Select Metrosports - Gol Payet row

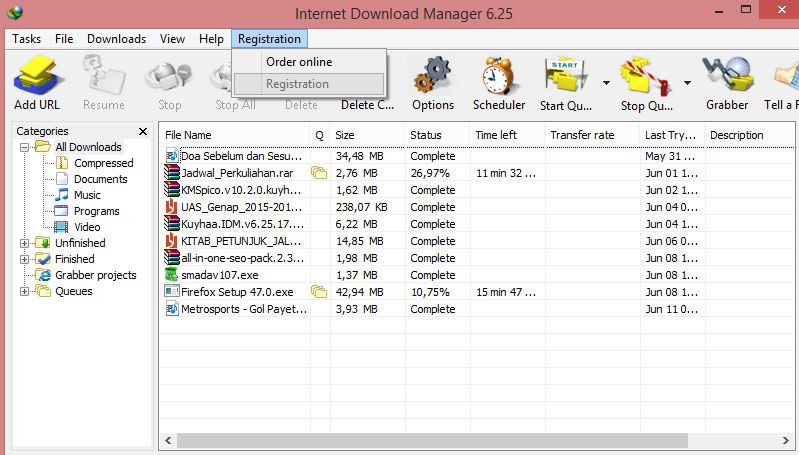coord(477,309)
